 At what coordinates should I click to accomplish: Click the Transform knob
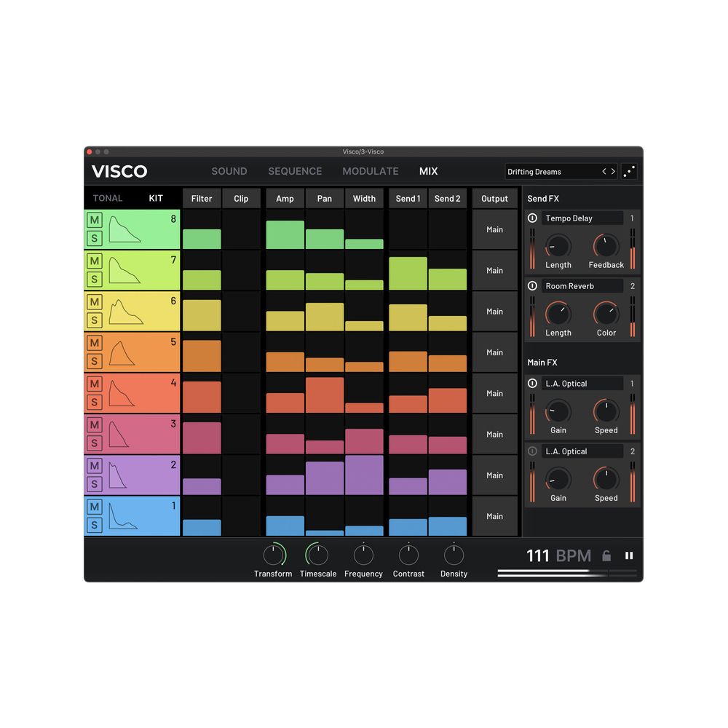click(273, 555)
